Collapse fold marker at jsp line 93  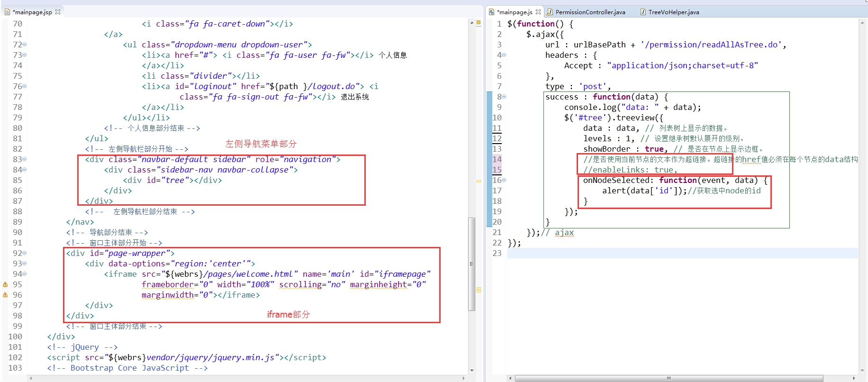[25, 264]
